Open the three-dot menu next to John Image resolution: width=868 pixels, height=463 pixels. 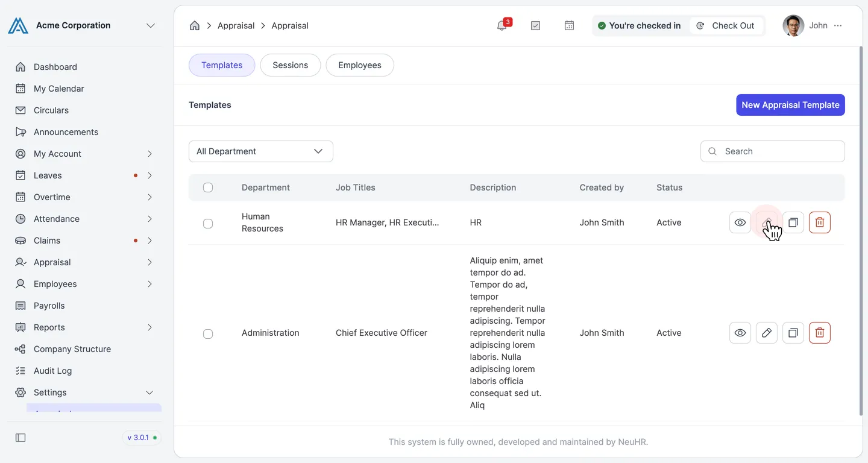point(838,25)
